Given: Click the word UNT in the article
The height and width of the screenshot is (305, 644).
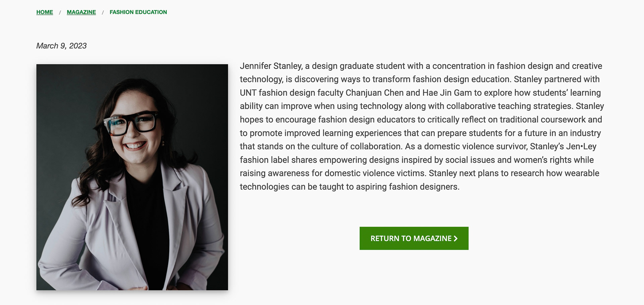Looking at the screenshot, I should tap(248, 93).
